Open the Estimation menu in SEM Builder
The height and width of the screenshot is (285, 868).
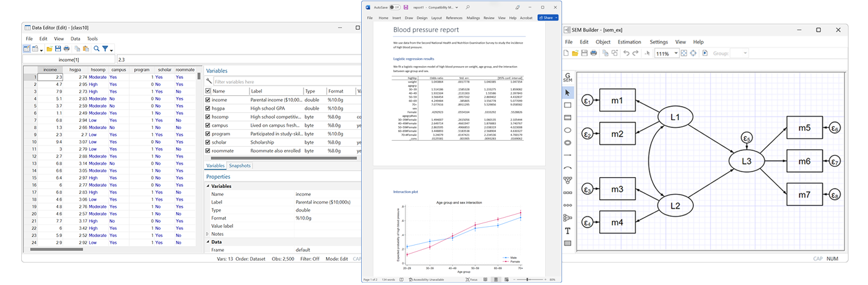coord(629,42)
